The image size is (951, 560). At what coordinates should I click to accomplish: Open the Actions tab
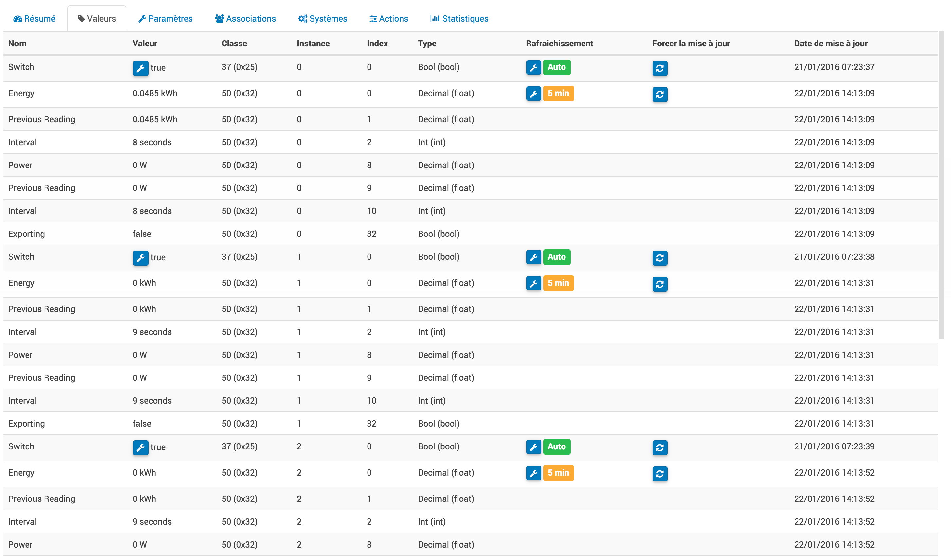tap(389, 19)
